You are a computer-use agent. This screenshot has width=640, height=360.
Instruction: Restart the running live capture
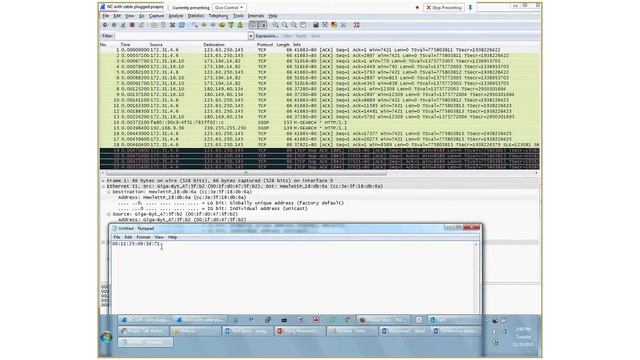[x=141, y=25]
